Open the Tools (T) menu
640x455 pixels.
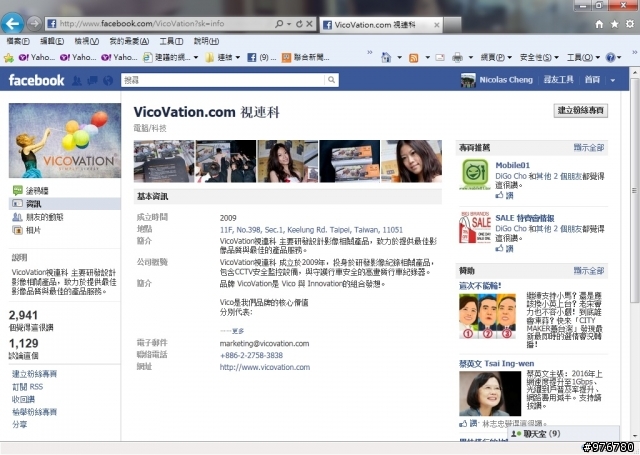click(171, 41)
